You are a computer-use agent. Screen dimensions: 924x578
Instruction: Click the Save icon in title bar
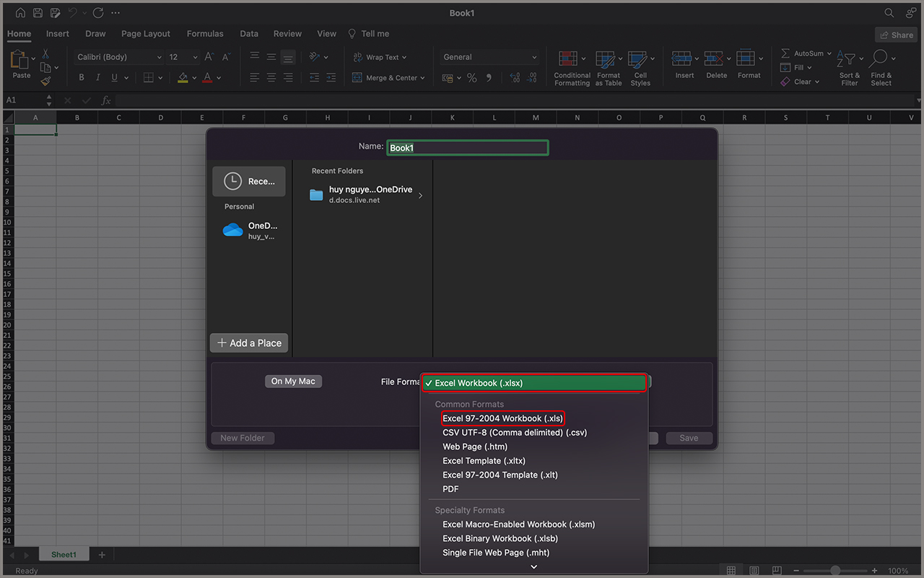pyautogui.click(x=38, y=13)
